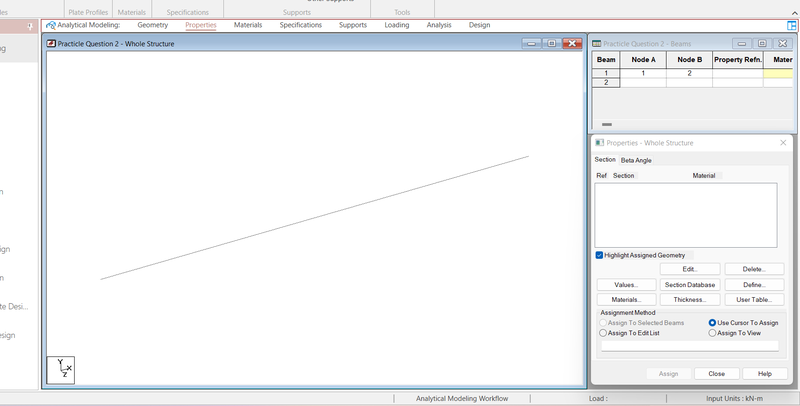Click the XYZ axis orientation icon
Viewport: 800px width, 406px height.
click(x=61, y=370)
